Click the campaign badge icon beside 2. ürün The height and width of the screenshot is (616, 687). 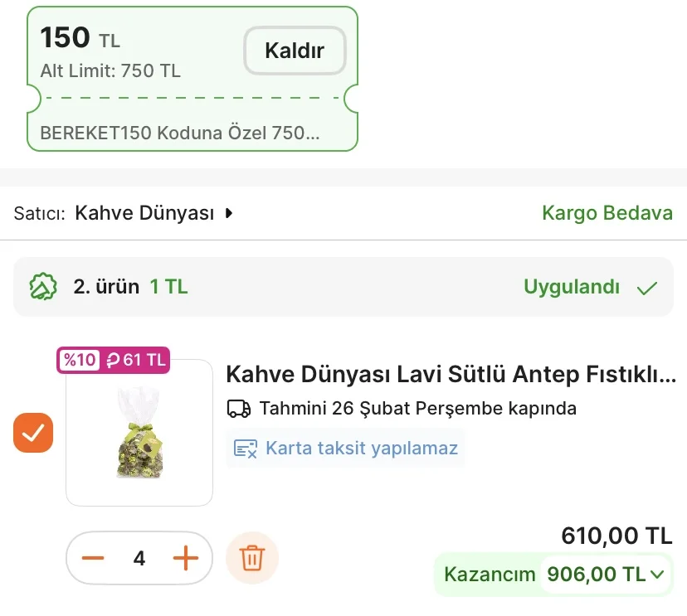click(43, 287)
